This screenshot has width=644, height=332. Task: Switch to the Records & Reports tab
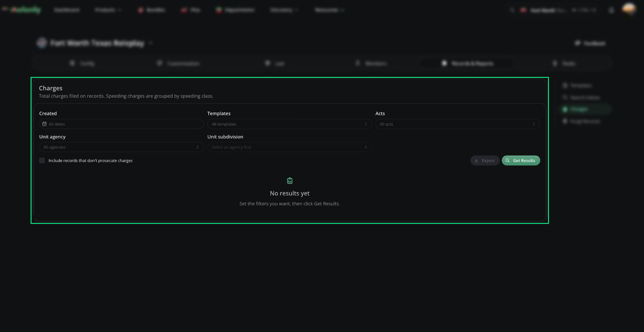467,63
